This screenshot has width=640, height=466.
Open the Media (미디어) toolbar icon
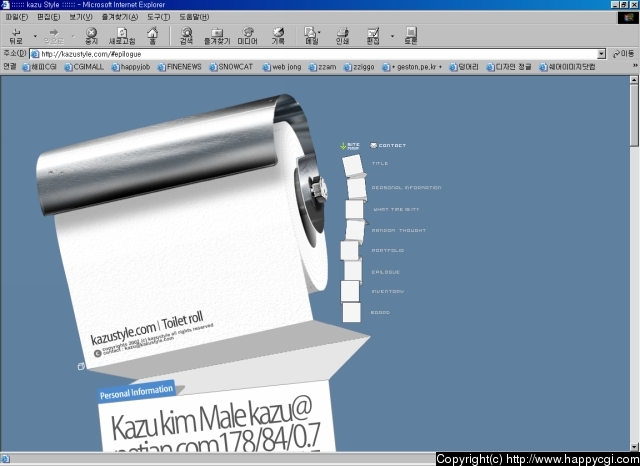[x=247, y=36]
